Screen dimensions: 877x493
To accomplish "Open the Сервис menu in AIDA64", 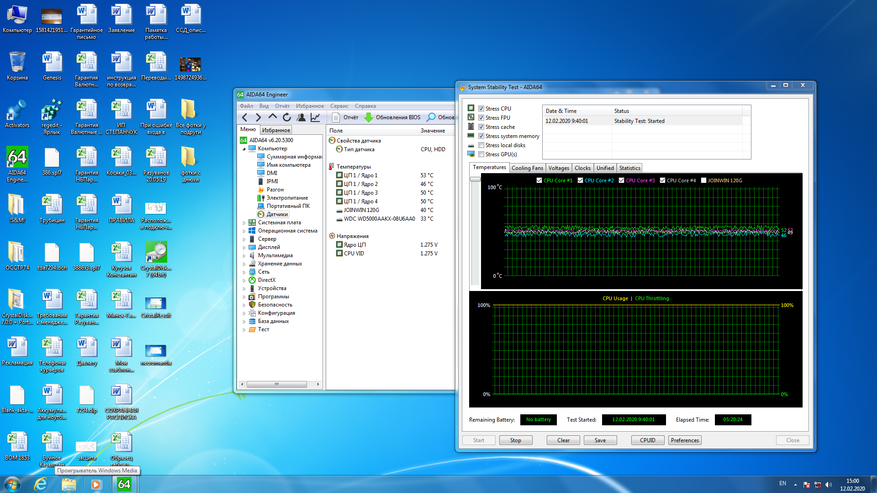I will click(339, 105).
